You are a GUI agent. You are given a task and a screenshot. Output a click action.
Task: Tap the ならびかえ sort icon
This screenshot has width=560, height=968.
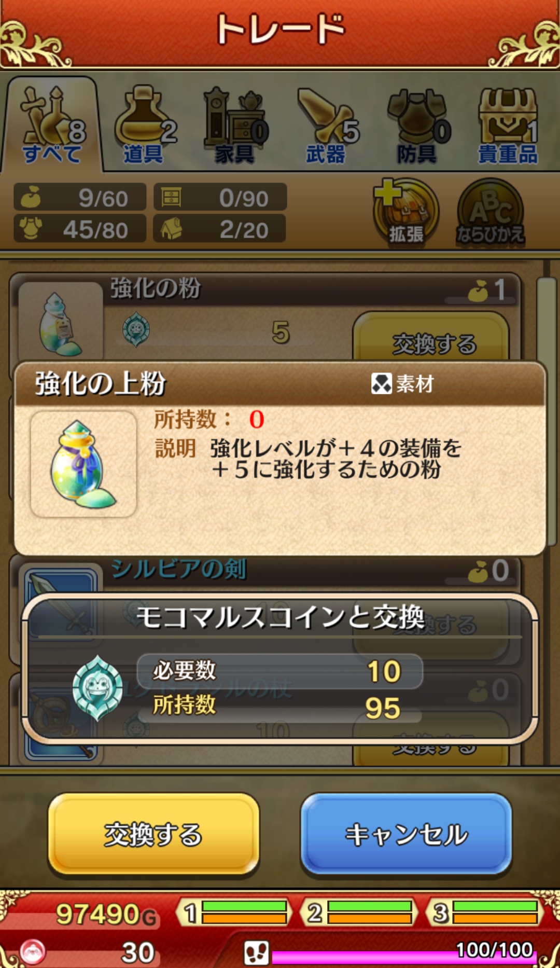pos(490,212)
